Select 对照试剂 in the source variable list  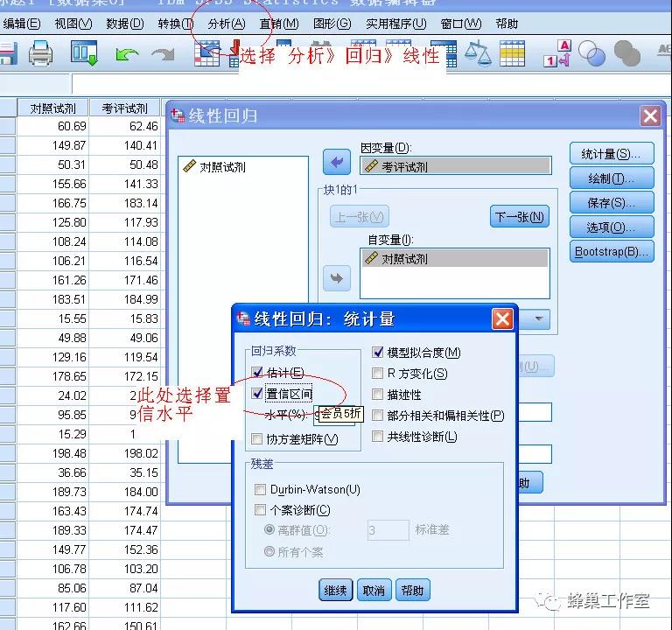coord(222,167)
